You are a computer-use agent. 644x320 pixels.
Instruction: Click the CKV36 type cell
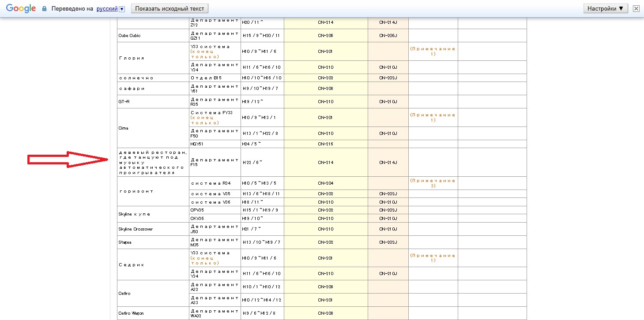point(215,218)
